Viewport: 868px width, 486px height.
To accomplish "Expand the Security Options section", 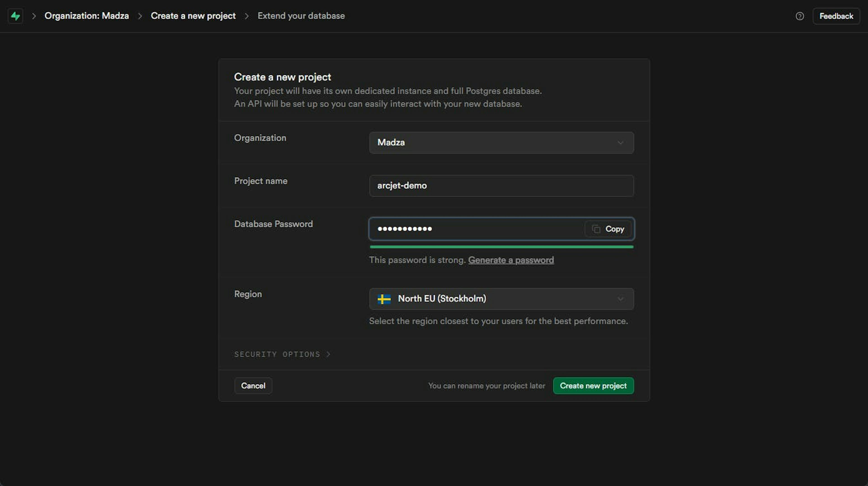I will point(277,354).
